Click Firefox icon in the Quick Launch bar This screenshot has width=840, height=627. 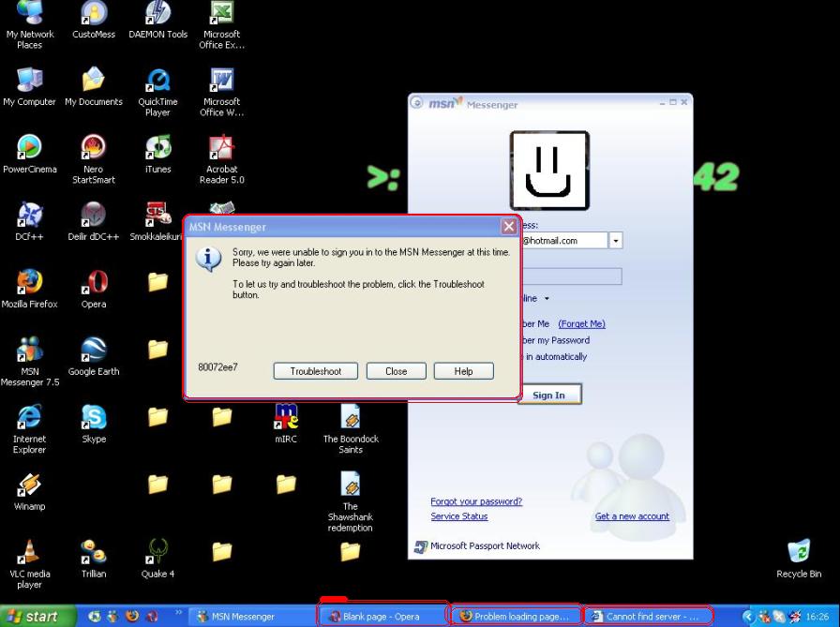click(132, 617)
